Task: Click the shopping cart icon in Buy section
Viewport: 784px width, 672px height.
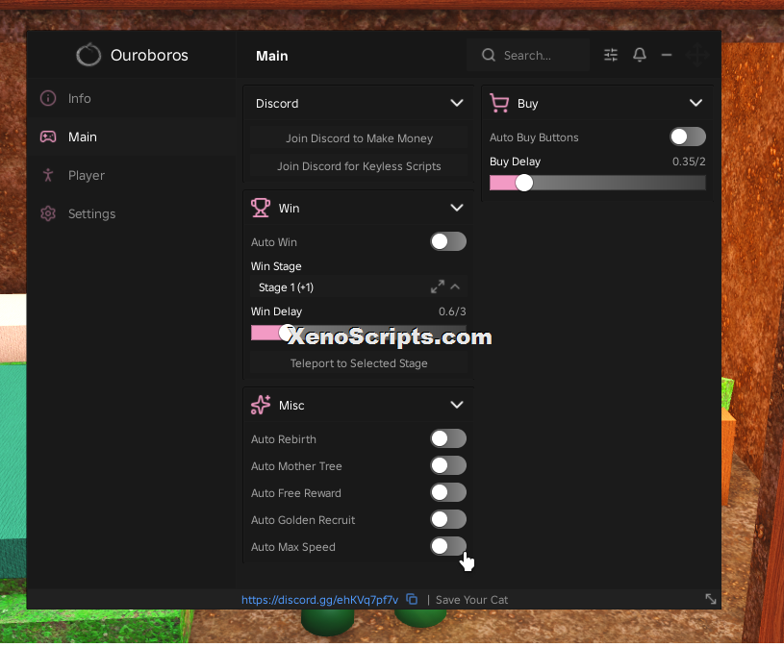Action: (499, 103)
